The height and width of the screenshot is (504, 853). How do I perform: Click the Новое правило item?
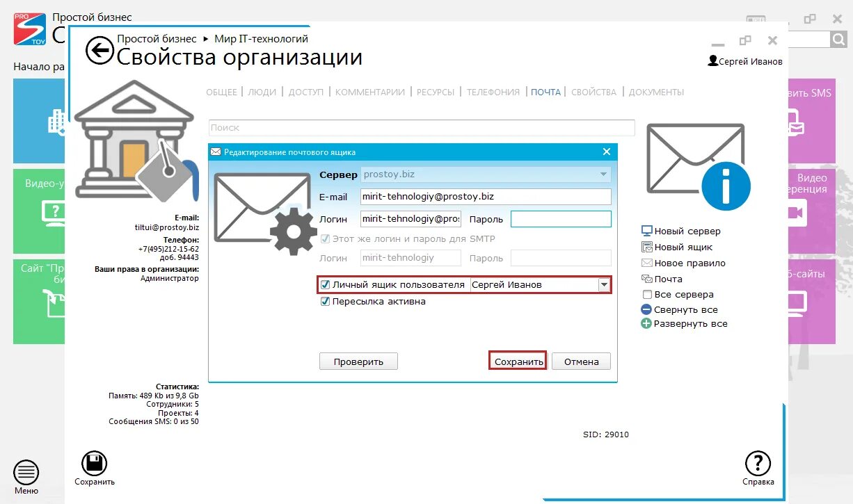coord(683,263)
